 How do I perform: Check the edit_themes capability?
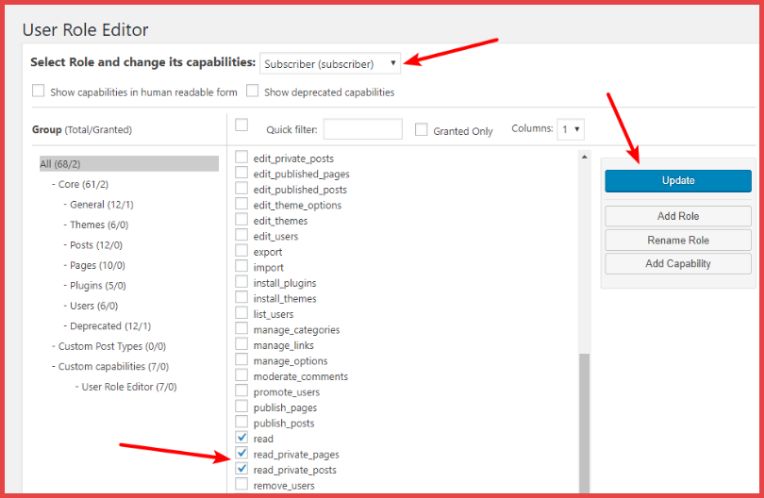point(241,219)
